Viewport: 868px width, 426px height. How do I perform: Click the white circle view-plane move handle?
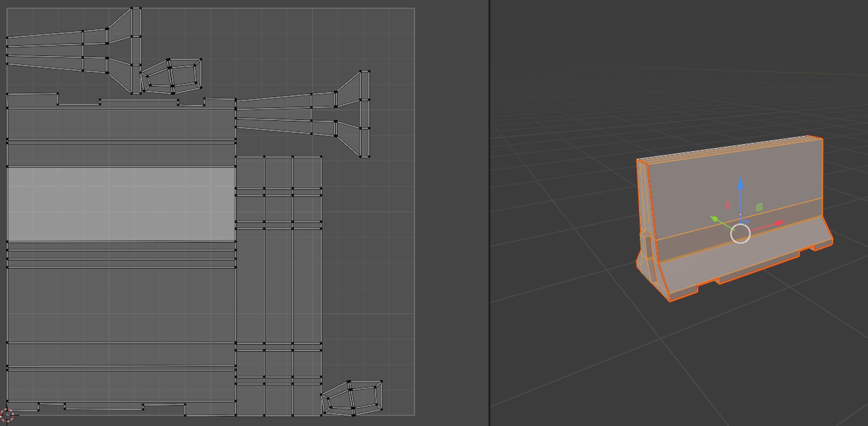coord(741,234)
